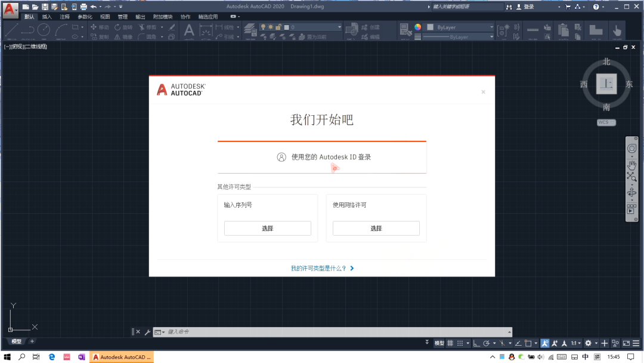
Task: Click the keyword search box in title bar
Action: click(467, 7)
